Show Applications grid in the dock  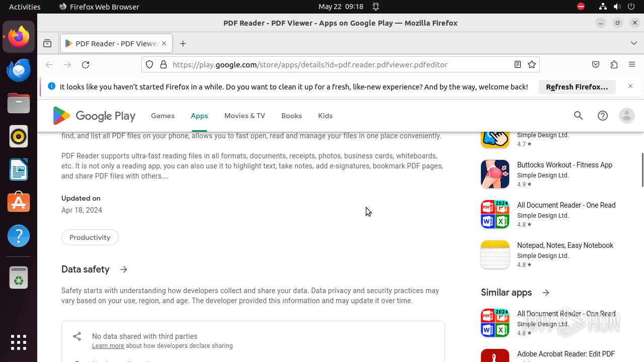pos(19,342)
